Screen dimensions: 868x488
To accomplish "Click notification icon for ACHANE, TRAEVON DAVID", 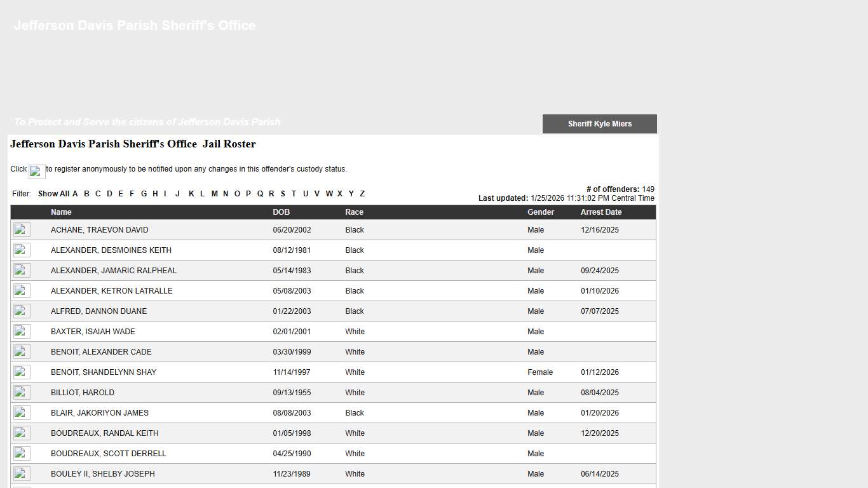I will (22, 230).
